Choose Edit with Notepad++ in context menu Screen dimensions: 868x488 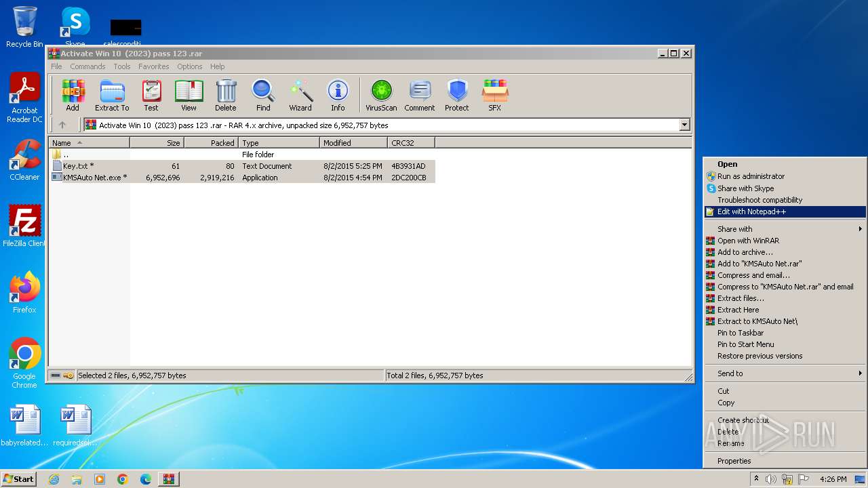point(785,211)
